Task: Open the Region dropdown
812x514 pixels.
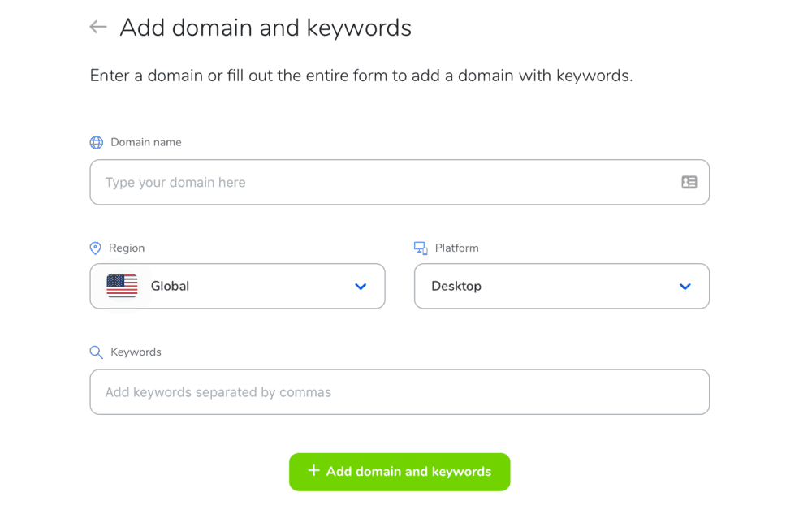Action: pyautogui.click(x=237, y=286)
